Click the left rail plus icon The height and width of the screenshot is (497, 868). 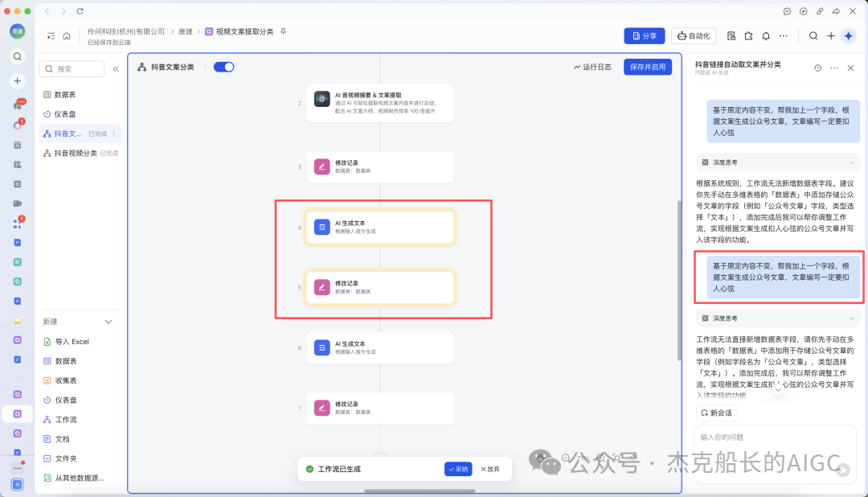tap(17, 81)
